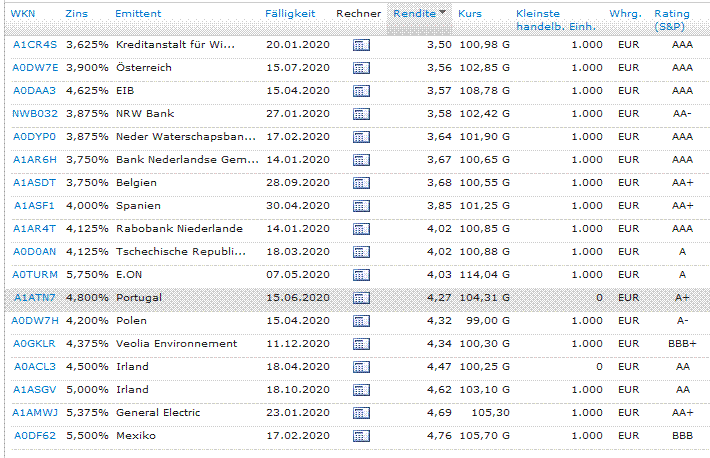Sort by Kleinste handelb. Einh. column
The height and width of the screenshot is (458, 710).
556,20
